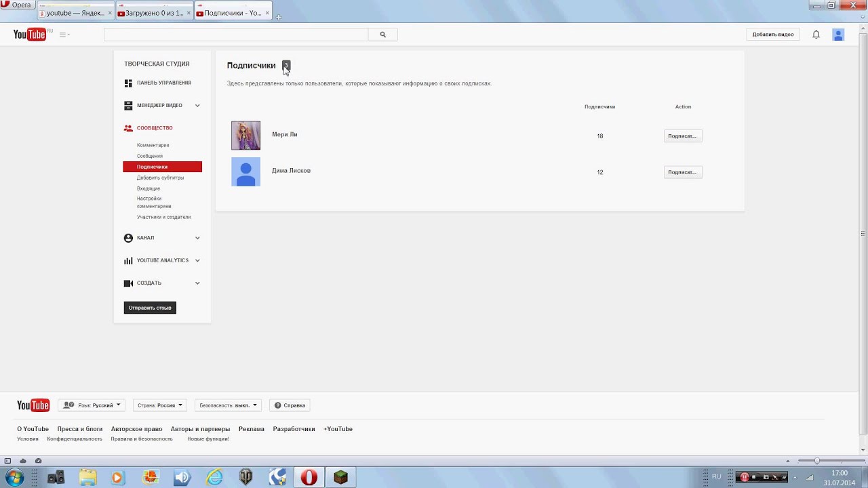This screenshot has height=488, width=868.
Task: Open 'Входящие' sidebar link
Action: 149,188
